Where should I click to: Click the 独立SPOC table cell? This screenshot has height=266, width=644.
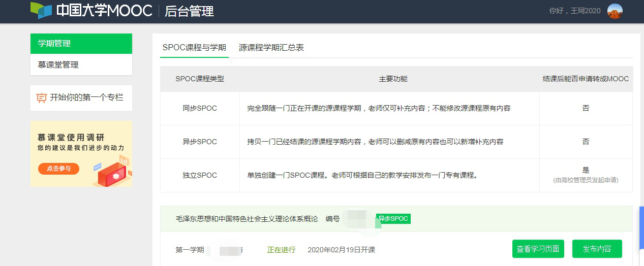point(200,175)
